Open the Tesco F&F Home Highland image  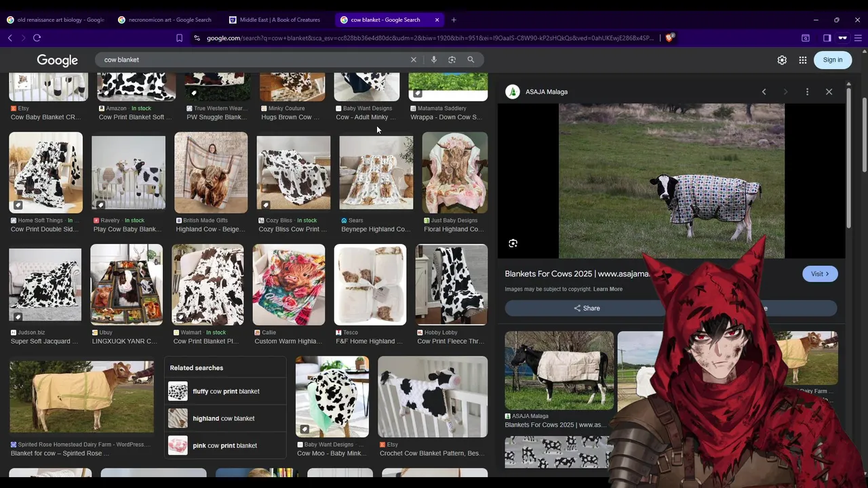pyautogui.click(x=370, y=285)
